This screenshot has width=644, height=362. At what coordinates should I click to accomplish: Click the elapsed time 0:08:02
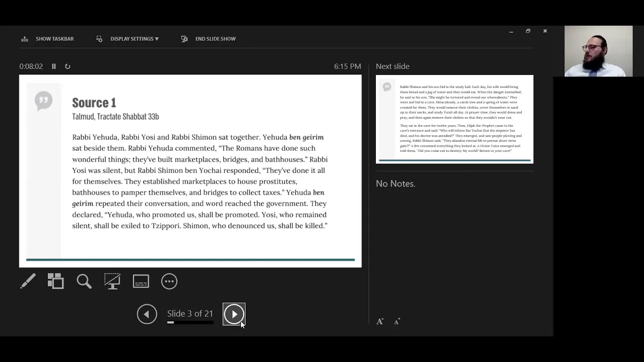(31, 66)
